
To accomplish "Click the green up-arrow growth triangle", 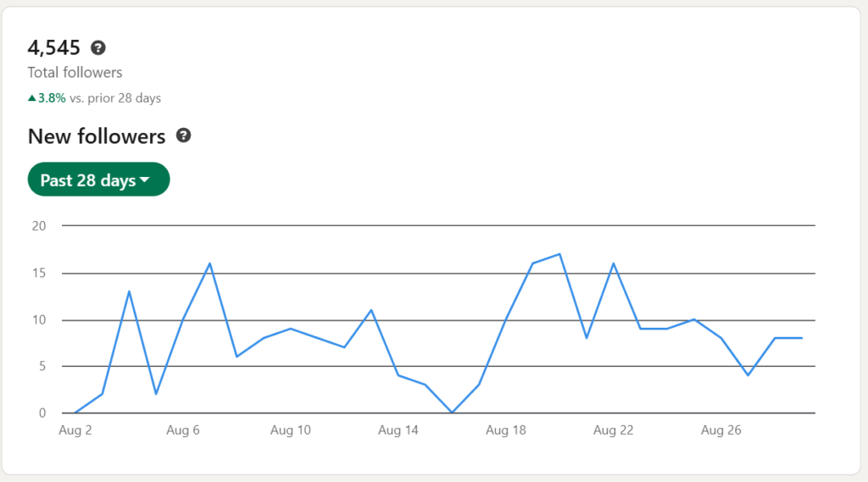I will coord(32,98).
